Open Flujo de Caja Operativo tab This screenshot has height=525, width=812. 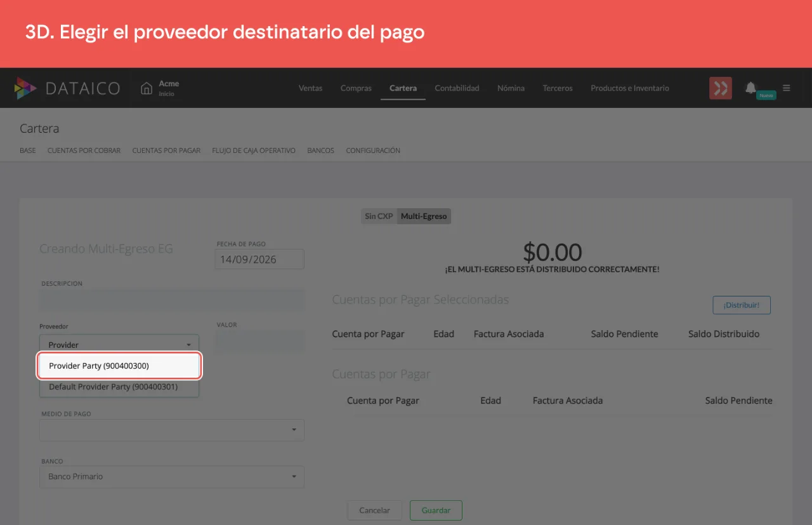coord(254,151)
